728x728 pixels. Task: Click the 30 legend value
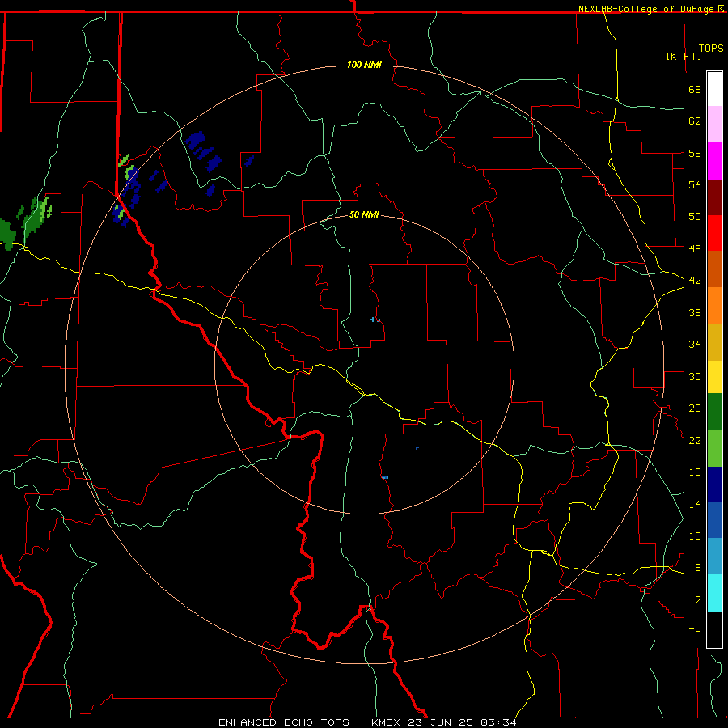[x=695, y=376]
